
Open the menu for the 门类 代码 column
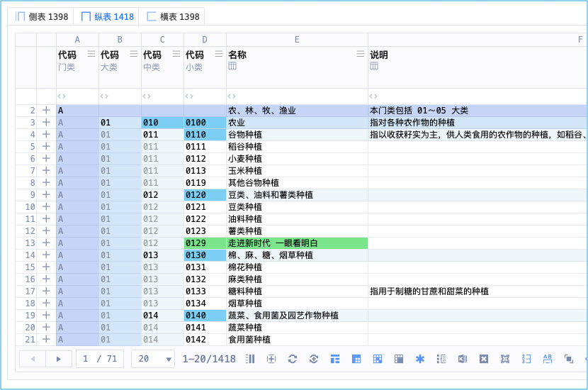pos(91,54)
